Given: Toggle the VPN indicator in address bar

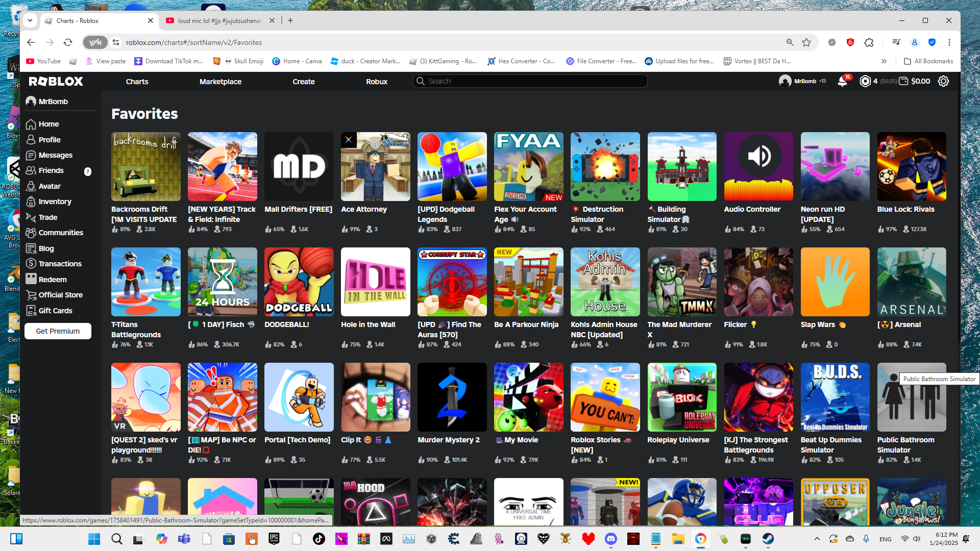Looking at the screenshot, I should [95, 42].
